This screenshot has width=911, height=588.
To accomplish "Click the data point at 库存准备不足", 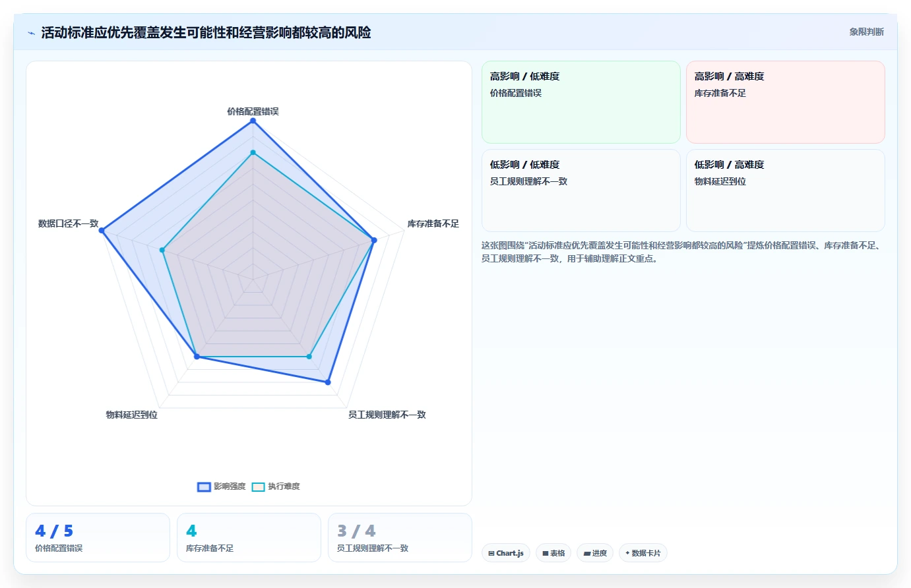I will click(x=374, y=241).
